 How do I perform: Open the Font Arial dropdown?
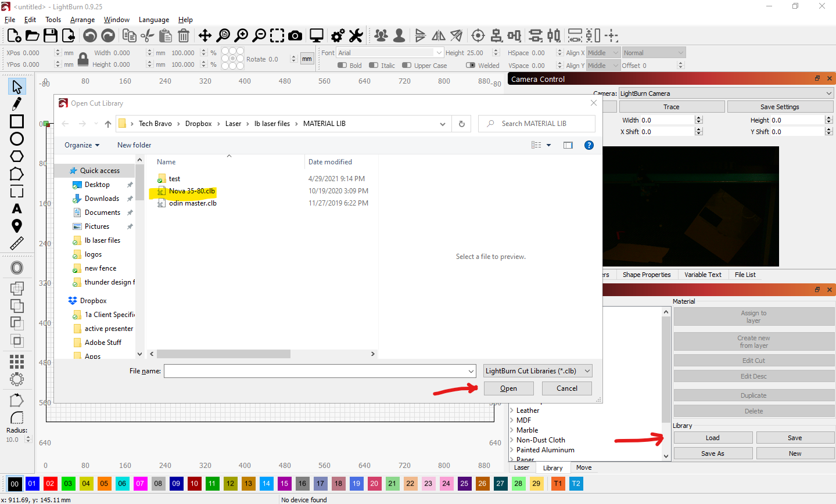pyautogui.click(x=390, y=53)
